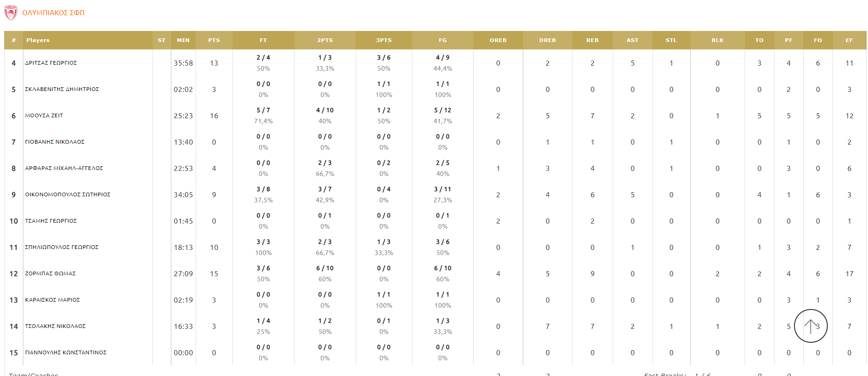Open player ΜΟΟΥΣΑ ΖΕΙΤ
868x376 pixels.
click(x=44, y=115)
